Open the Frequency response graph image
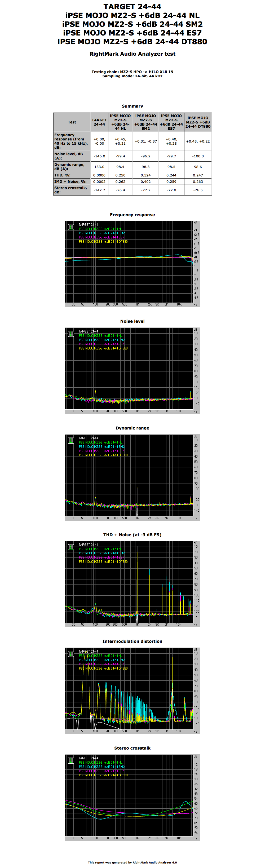 (x=132, y=264)
